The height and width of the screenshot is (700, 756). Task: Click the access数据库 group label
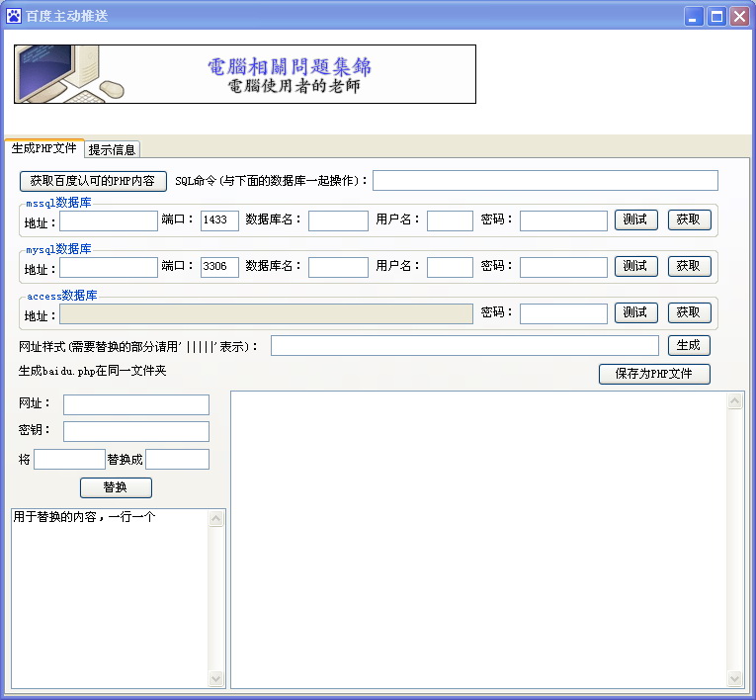pyautogui.click(x=61, y=296)
